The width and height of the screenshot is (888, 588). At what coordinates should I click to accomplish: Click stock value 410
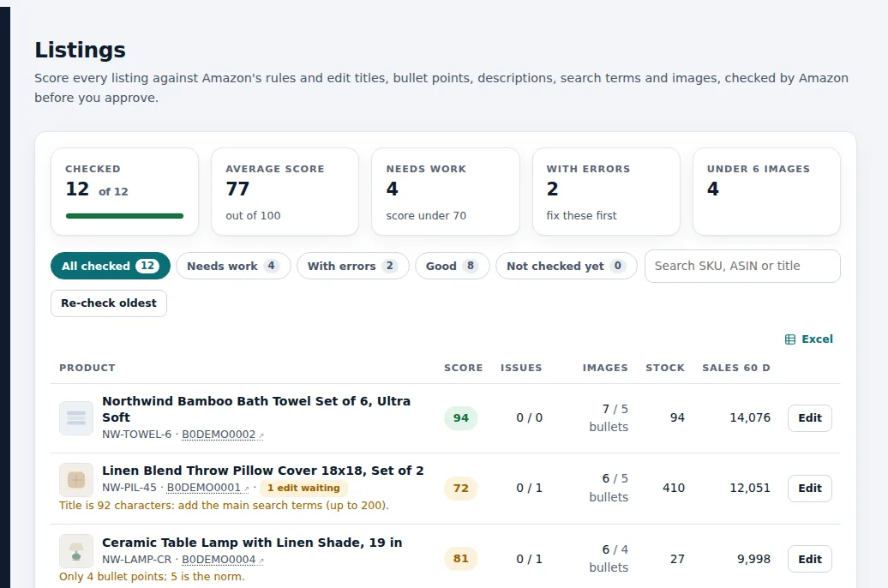[674, 489]
